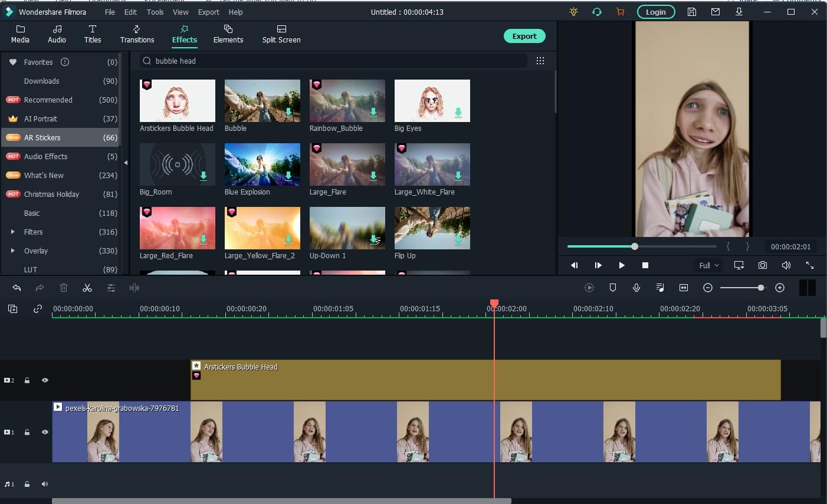Mute audio track 1 speaker icon
827x504 pixels.
(x=45, y=484)
